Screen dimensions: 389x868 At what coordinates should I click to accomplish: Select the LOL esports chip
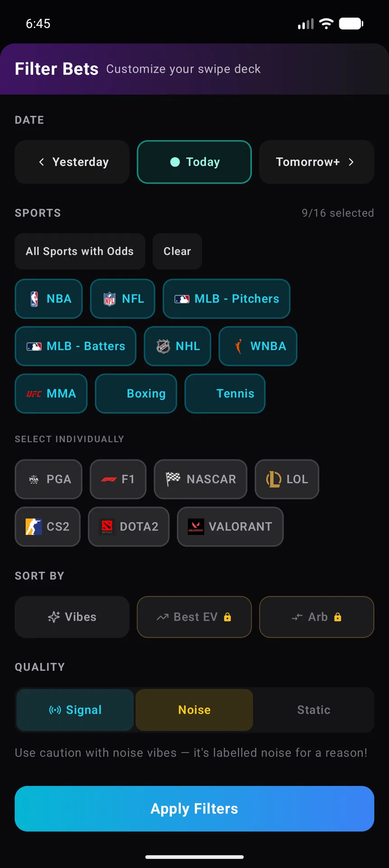click(287, 480)
